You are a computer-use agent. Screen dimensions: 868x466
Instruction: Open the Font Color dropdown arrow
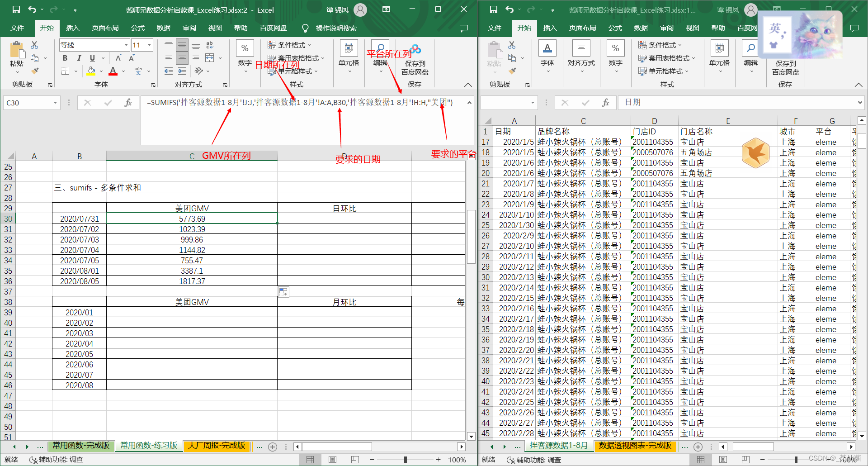coord(123,71)
